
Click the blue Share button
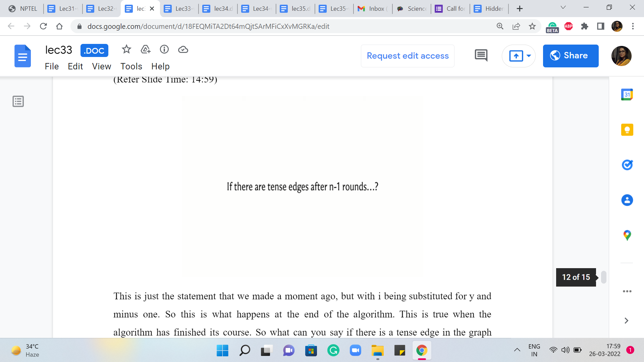[x=571, y=56]
